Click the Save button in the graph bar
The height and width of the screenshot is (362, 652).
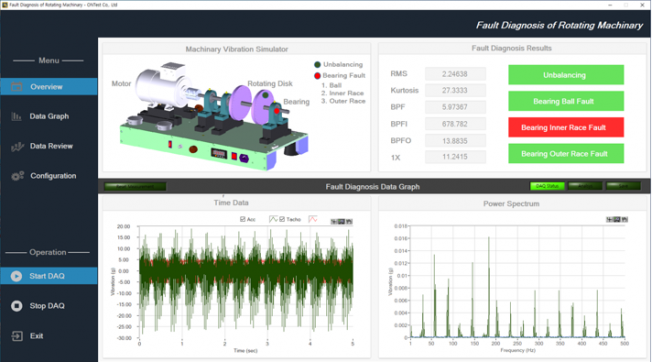tap(623, 186)
